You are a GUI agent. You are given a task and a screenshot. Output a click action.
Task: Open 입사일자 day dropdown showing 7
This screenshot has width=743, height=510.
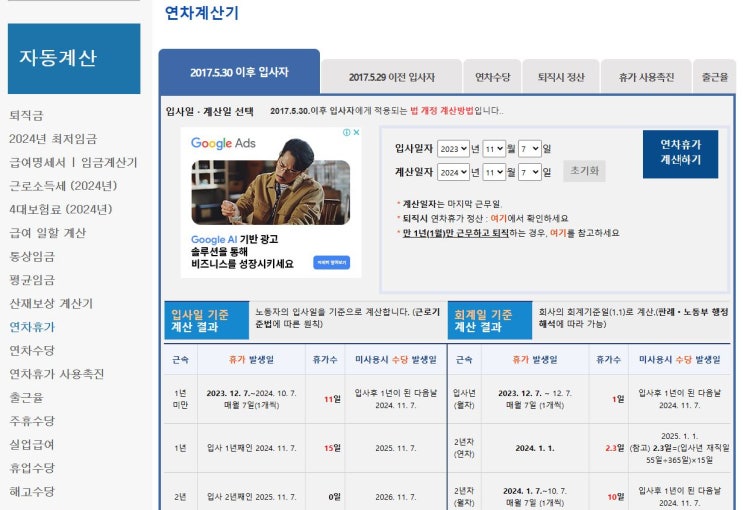click(530, 149)
